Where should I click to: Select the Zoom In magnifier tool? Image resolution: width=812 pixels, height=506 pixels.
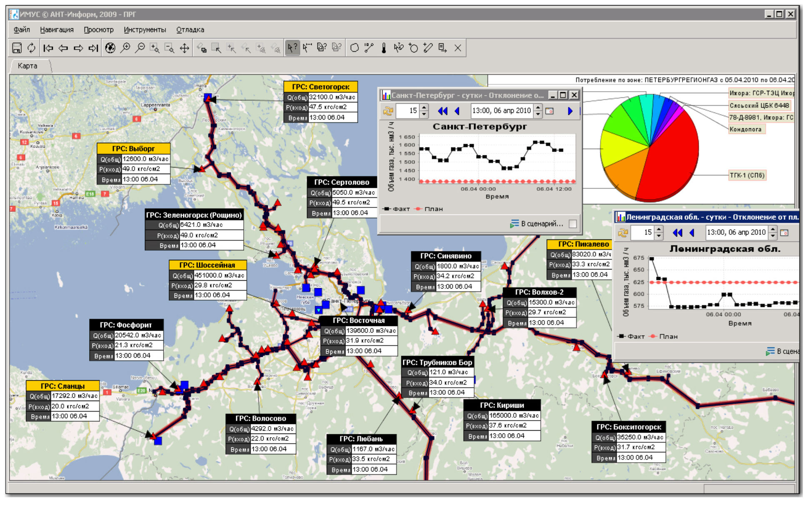coord(125,48)
